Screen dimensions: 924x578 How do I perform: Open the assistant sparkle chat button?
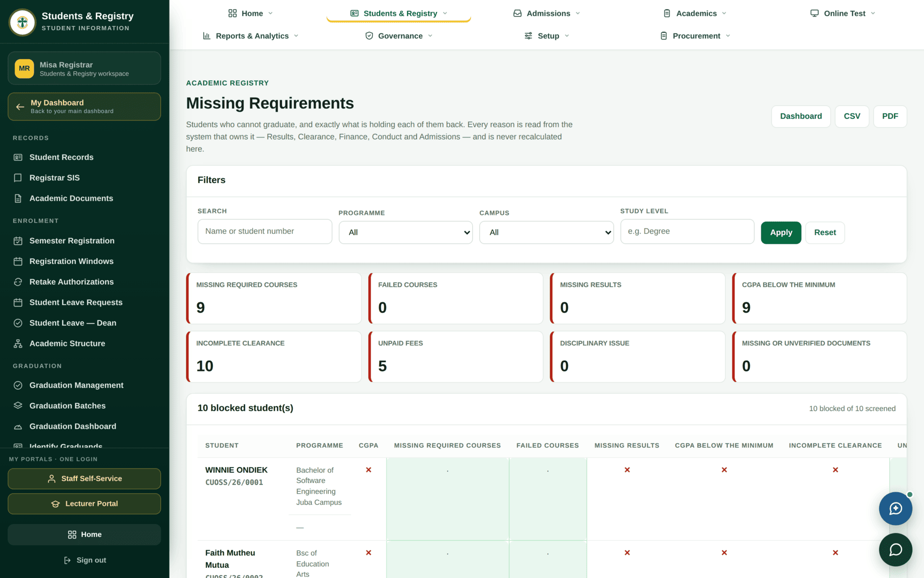(895, 509)
